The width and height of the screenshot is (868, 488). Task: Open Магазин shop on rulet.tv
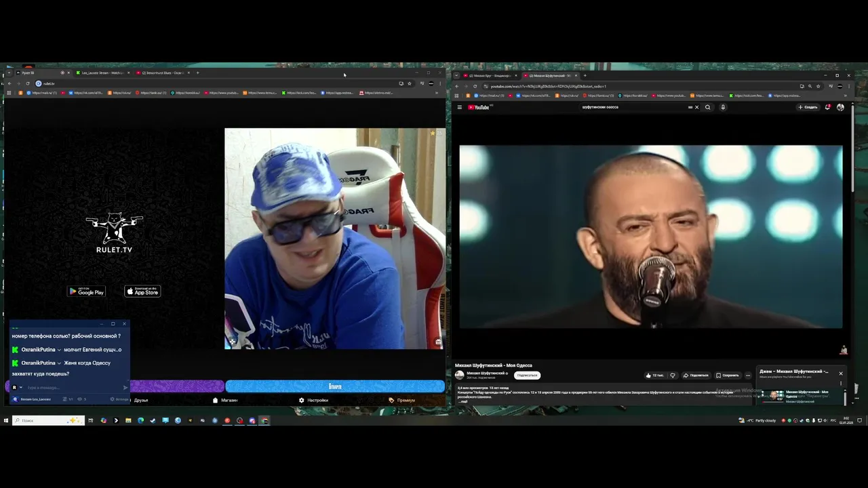tap(225, 400)
